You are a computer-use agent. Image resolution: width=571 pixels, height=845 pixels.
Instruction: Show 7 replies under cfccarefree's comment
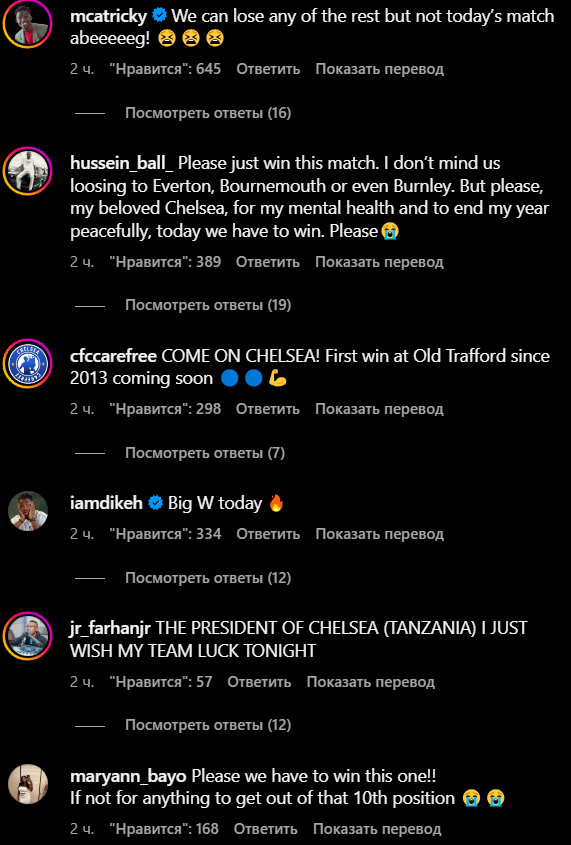tap(205, 453)
